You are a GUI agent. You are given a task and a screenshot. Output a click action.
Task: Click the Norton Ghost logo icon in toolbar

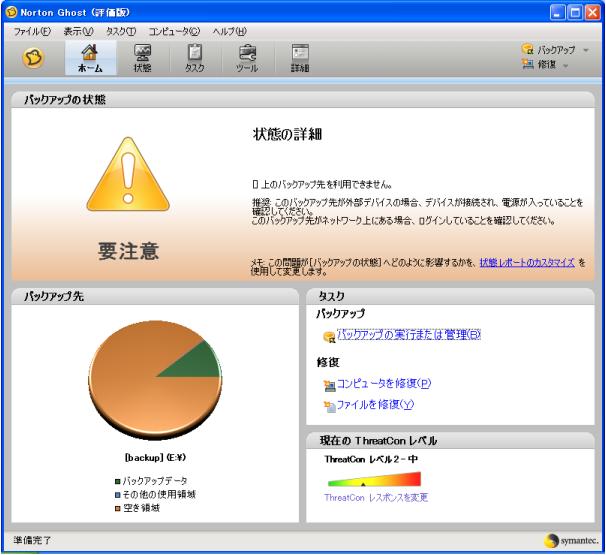(x=33, y=58)
